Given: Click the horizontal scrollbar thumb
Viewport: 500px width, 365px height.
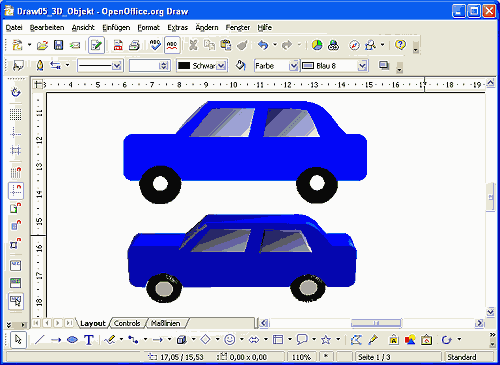Looking at the screenshot, I should click(376, 323).
